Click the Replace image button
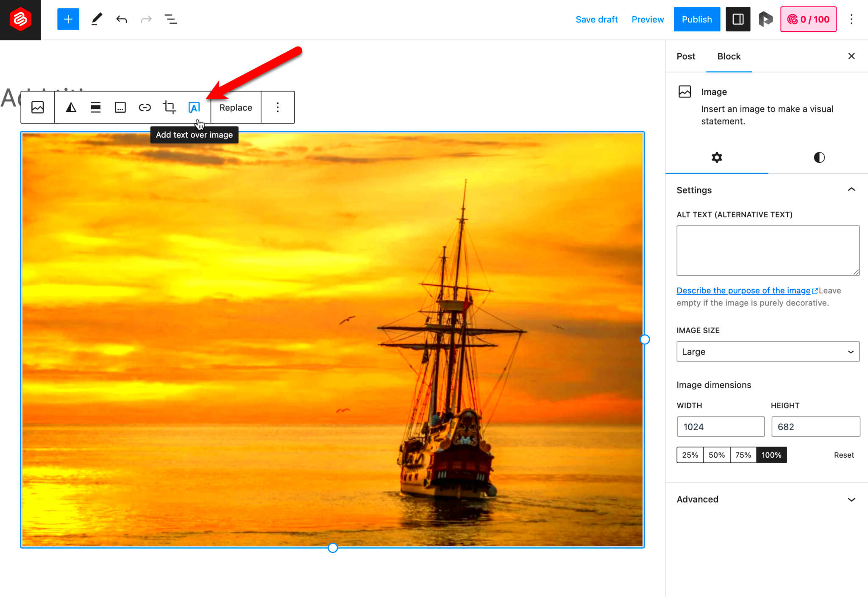Image resolution: width=868 pixels, height=597 pixels. [236, 107]
